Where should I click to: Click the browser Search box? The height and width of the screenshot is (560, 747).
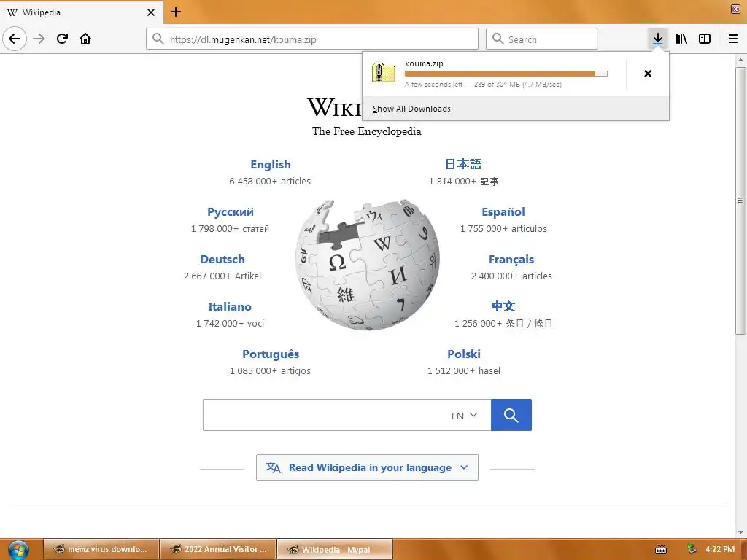(541, 39)
